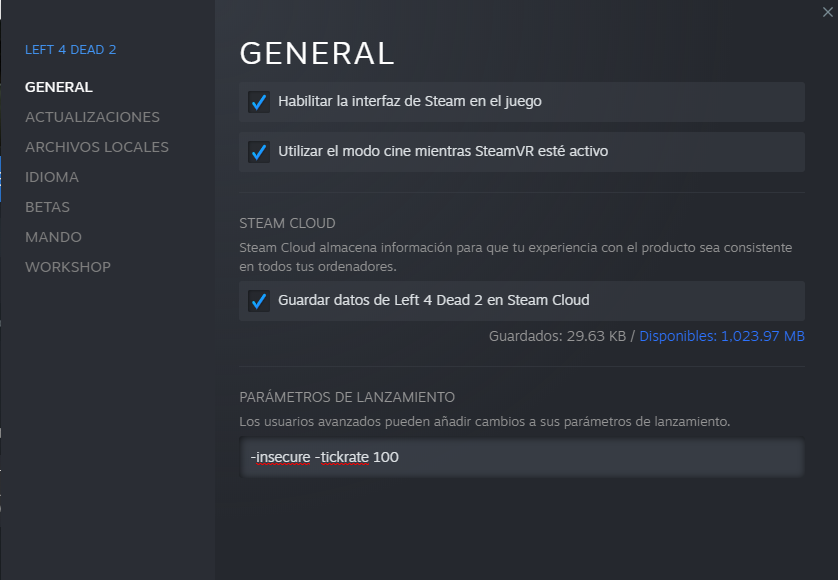Click the STEAM CLOUD section heading
Screen dimensions: 838x580
[287, 223]
